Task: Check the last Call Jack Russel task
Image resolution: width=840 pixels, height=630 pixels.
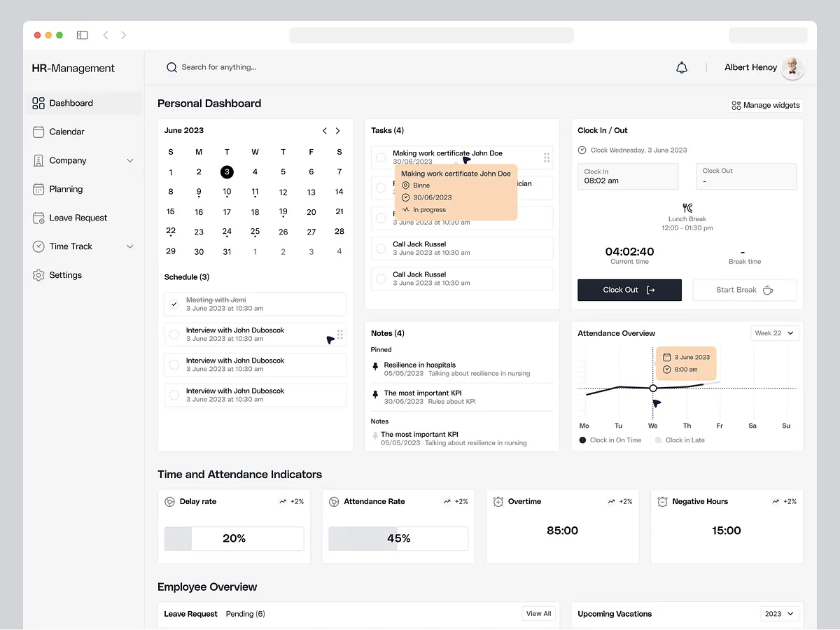Action: coord(381,279)
